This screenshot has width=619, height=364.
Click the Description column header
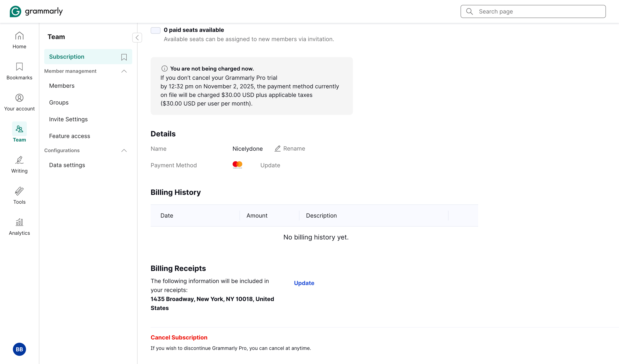(x=321, y=216)
